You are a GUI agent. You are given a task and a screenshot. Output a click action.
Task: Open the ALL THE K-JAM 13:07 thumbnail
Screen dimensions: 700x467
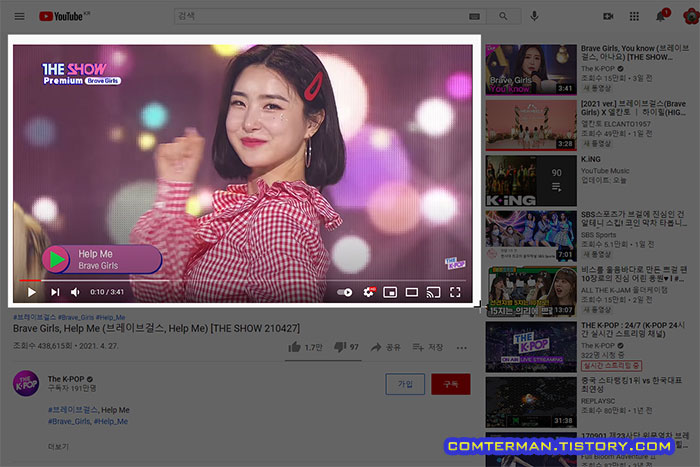click(x=531, y=291)
